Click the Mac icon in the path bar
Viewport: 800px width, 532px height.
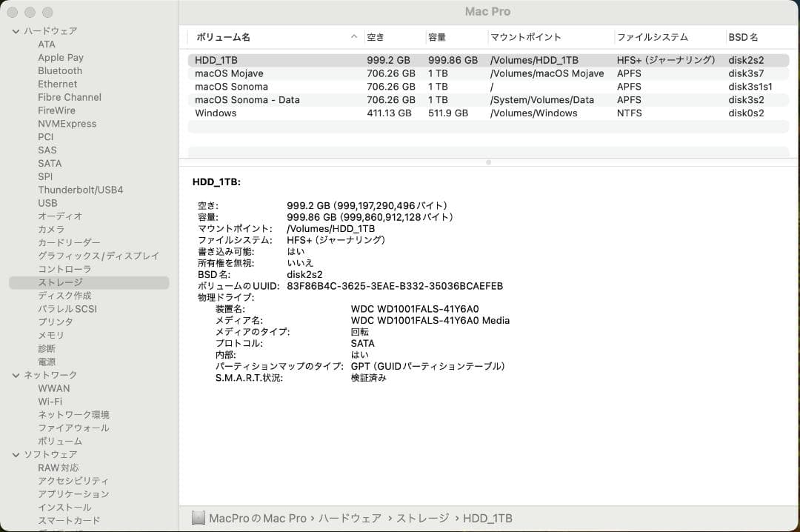click(x=198, y=518)
